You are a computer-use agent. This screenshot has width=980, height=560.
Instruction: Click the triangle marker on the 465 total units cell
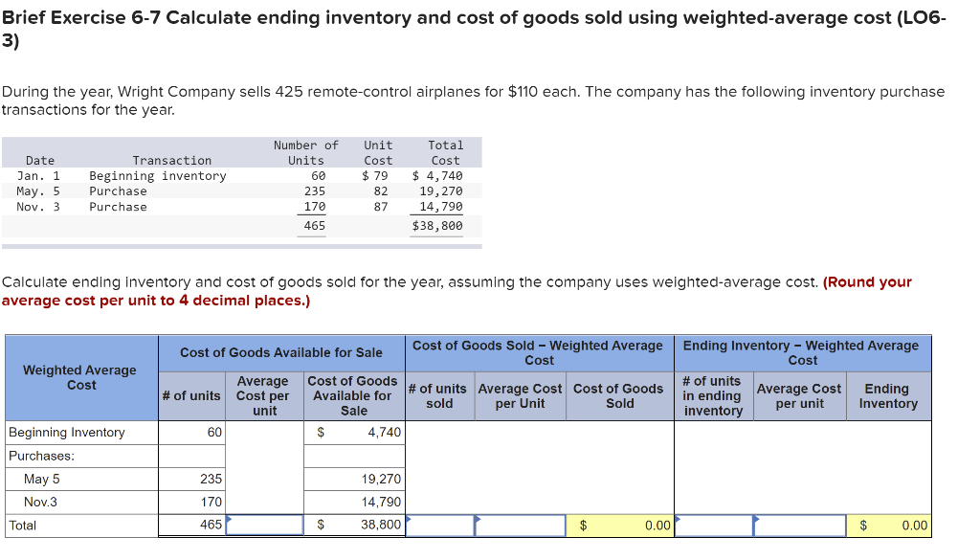tap(228, 521)
